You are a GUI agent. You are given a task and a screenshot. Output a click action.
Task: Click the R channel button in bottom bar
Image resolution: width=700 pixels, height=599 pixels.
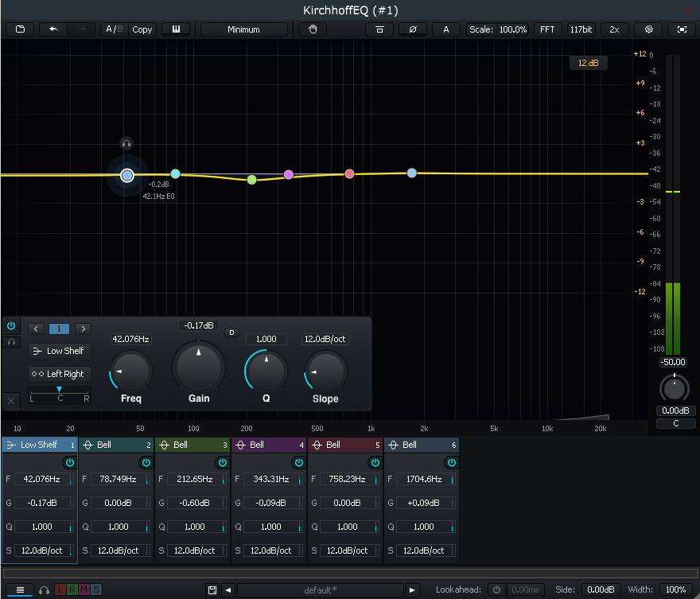coord(72,589)
